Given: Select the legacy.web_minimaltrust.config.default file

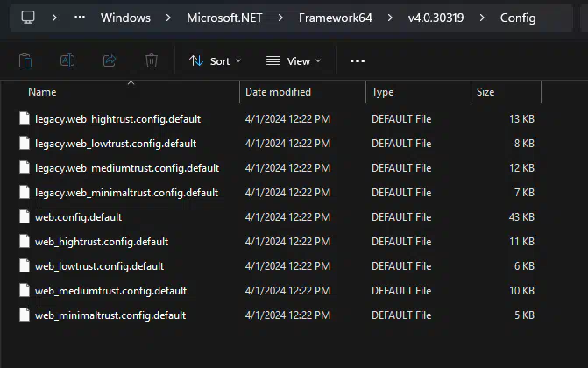Looking at the screenshot, I should (x=126, y=192).
